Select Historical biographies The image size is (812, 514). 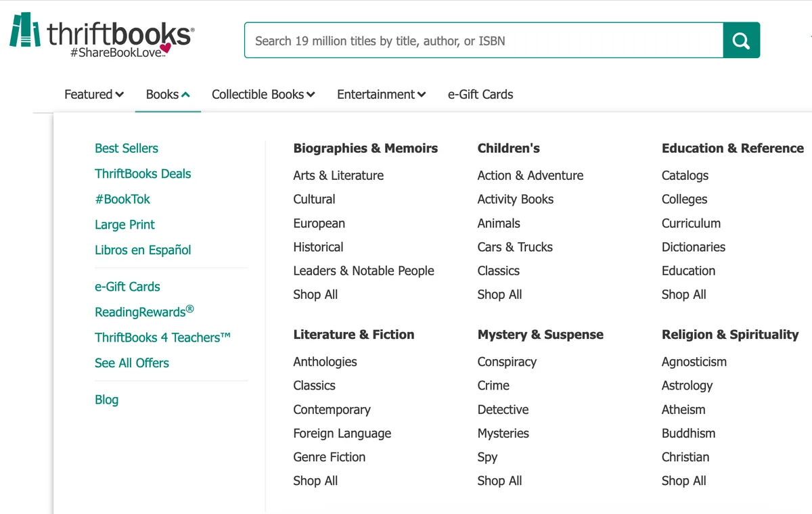(318, 247)
